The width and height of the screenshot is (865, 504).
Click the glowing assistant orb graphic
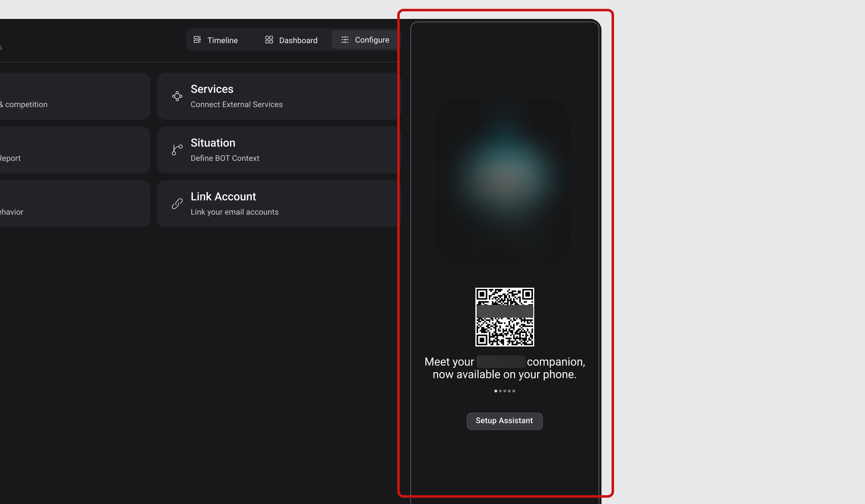(504, 181)
